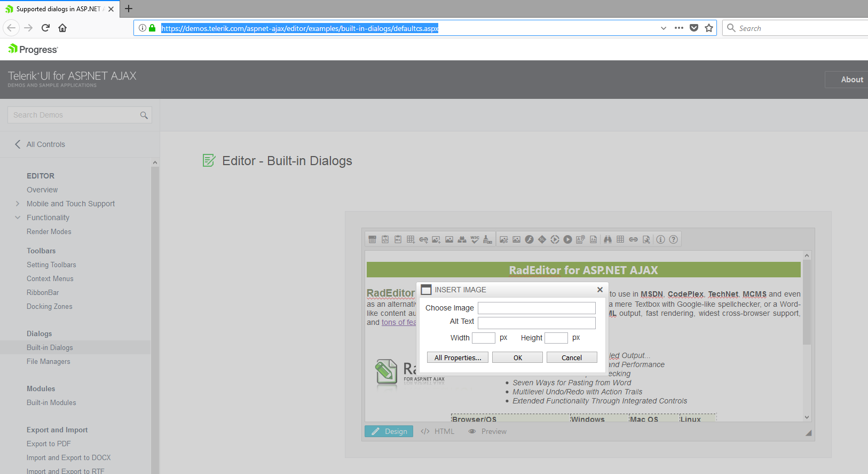Go to browser home page icon

point(62,28)
